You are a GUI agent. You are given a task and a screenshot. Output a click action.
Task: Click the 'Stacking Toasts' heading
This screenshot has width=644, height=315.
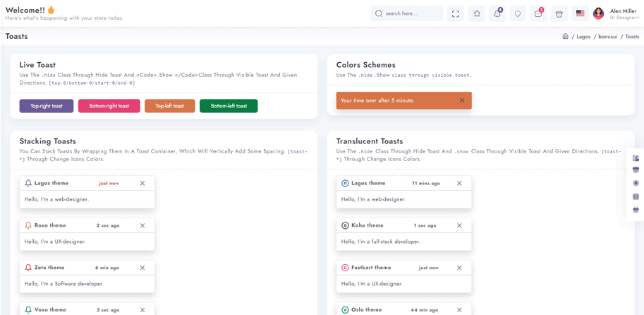click(48, 141)
